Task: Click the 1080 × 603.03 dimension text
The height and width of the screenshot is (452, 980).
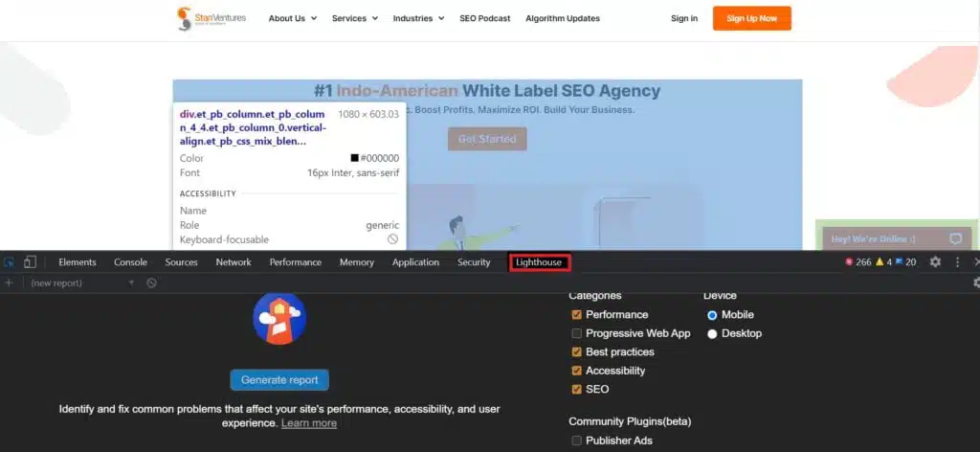Action: [368, 114]
